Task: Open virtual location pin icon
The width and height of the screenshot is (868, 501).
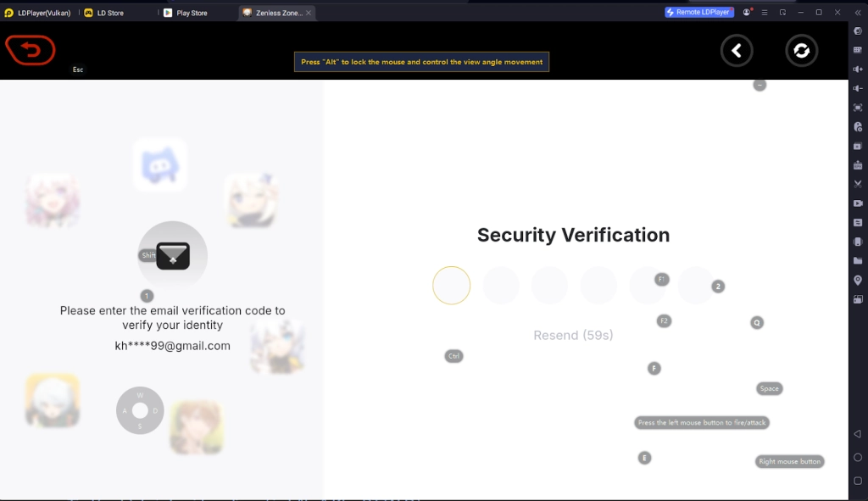Action: (858, 280)
